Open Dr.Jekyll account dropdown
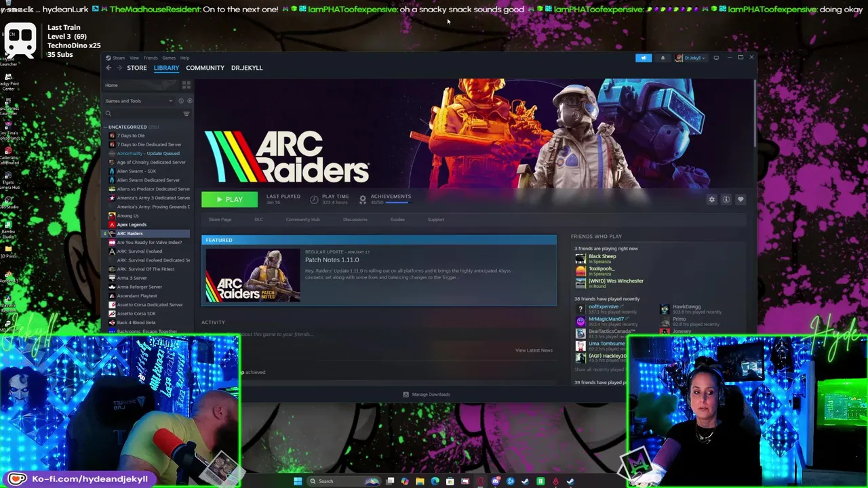This screenshot has width=868, height=488. click(690, 58)
